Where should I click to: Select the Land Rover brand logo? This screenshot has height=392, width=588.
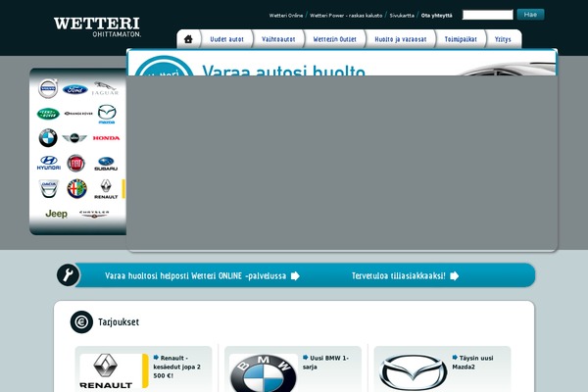[48, 114]
